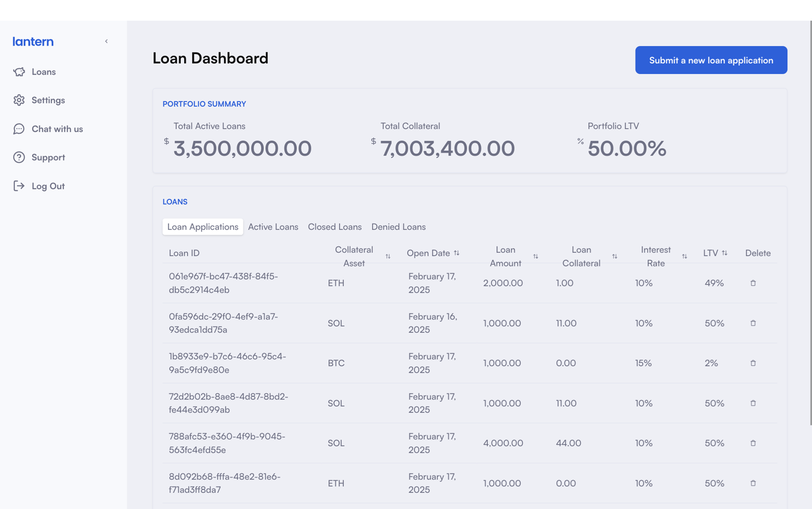Delete loan 788afc53 with trash icon

coord(753,443)
